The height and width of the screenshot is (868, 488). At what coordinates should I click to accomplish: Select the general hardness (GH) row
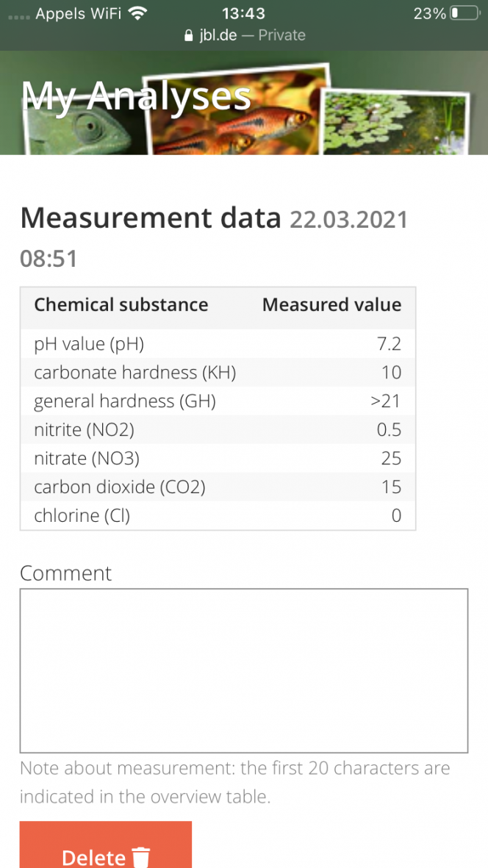pos(218,401)
